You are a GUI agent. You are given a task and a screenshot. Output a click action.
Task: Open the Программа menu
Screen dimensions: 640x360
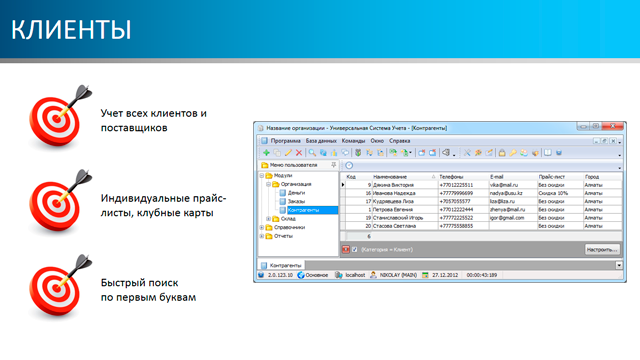[x=285, y=141]
